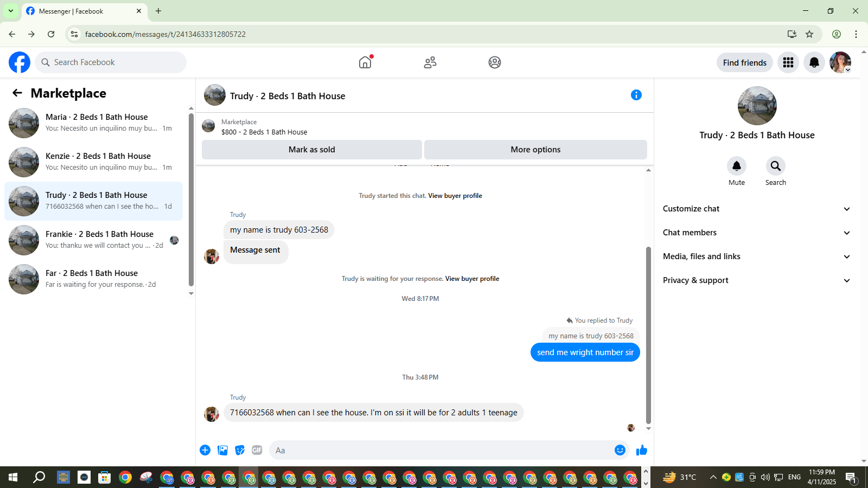Open the Chrome tab search dropdown
The width and height of the screenshot is (868, 488).
(11, 11)
